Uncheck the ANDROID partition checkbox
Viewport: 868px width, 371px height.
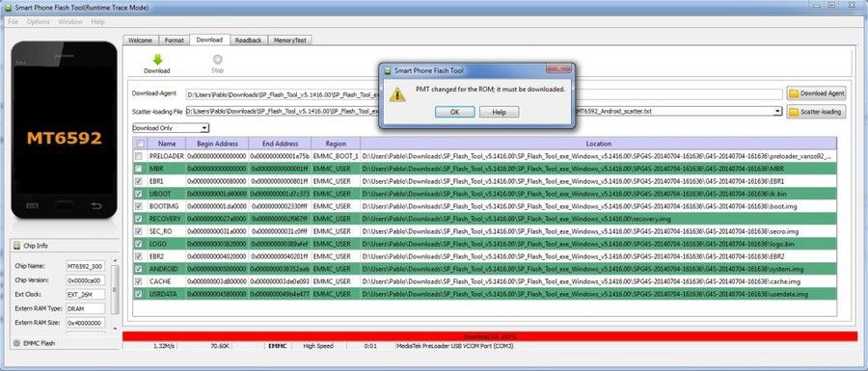(138, 269)
